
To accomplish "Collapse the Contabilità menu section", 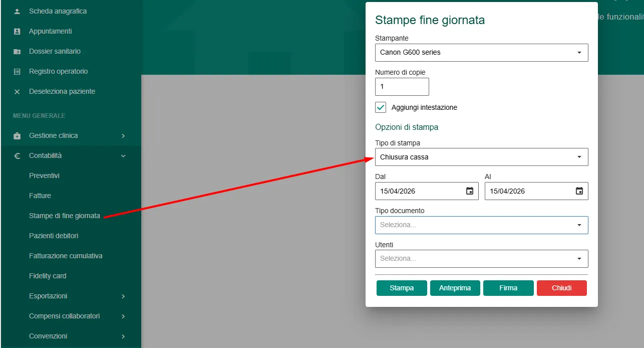I will pos(123,156).
